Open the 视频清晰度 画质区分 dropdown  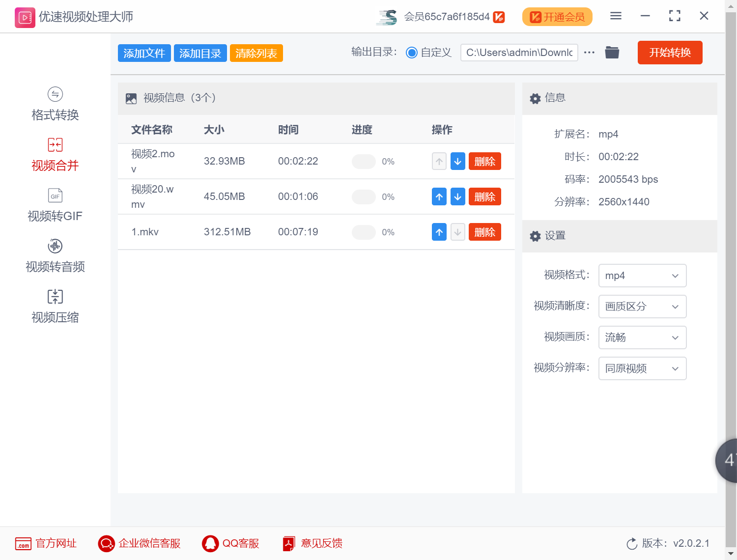(642, 307)
